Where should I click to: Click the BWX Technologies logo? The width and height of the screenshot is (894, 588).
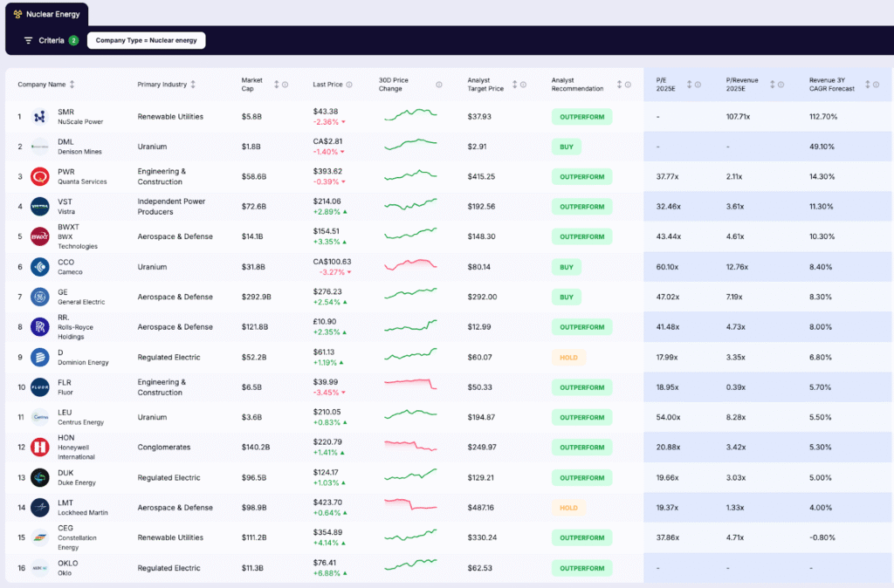pyautogui.click(x=40, y=236)
